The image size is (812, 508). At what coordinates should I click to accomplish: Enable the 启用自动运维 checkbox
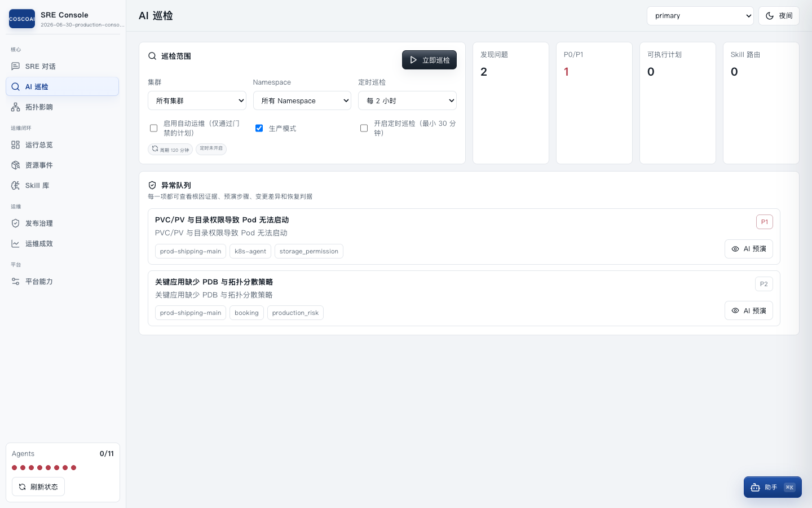coord(153,128)
